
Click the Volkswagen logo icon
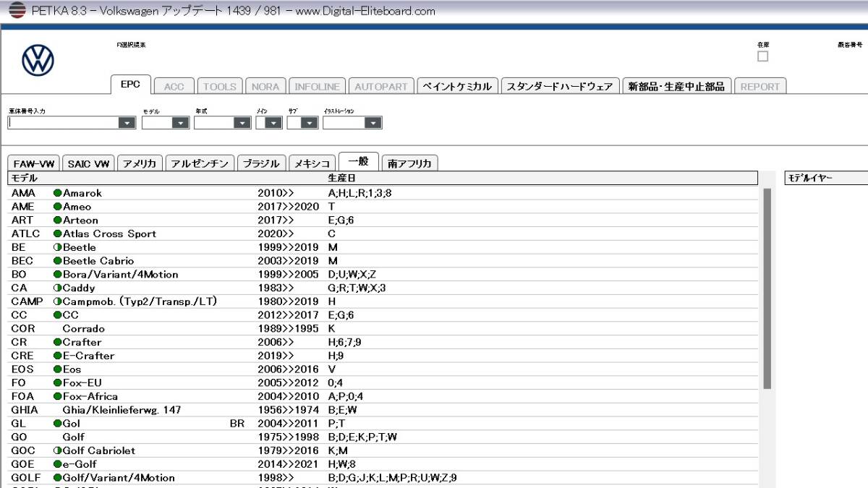point(38,60)
